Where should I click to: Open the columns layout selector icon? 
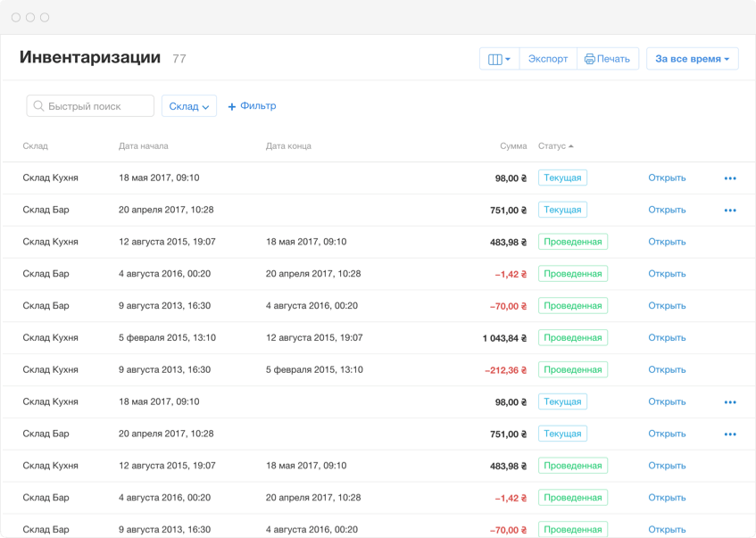(x=499, y=60)
